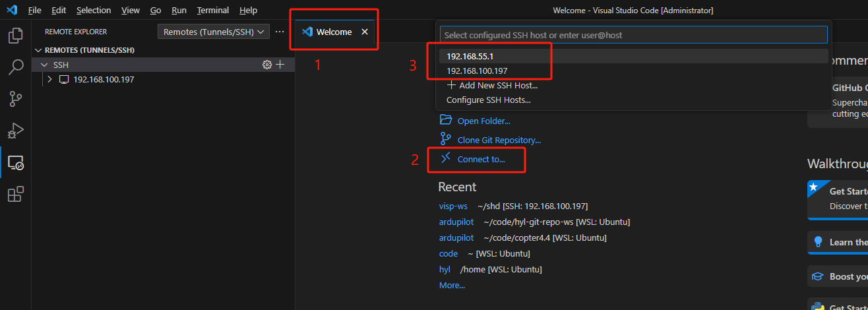Open the Learn the walkthrough card
868x310 pixels.
tap(838, 242)
